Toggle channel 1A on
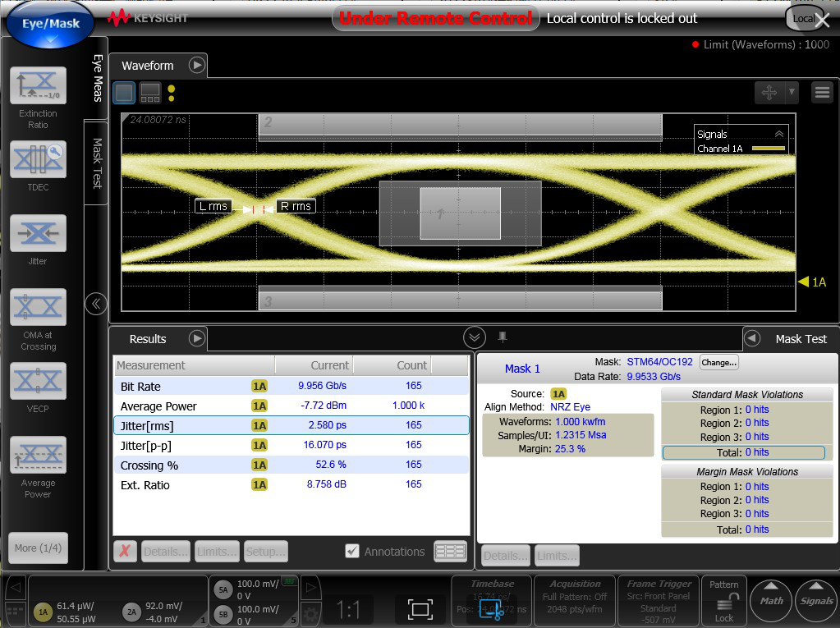Viewport: 840px width, 628px height. 43,612
